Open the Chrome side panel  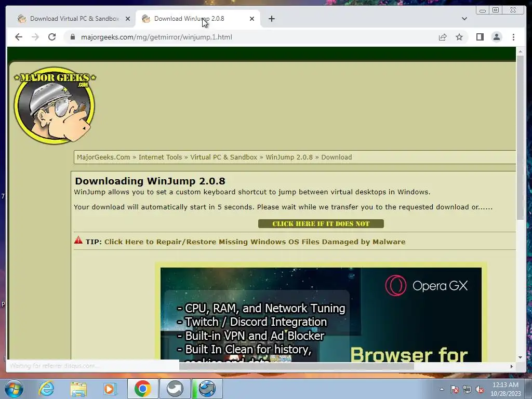[x=480, y=37]
